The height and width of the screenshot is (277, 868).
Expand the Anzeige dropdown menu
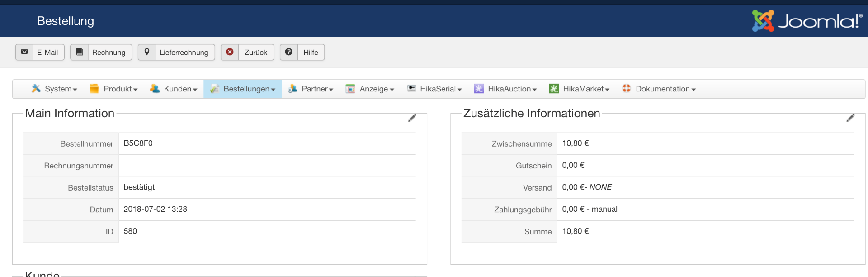370,89
